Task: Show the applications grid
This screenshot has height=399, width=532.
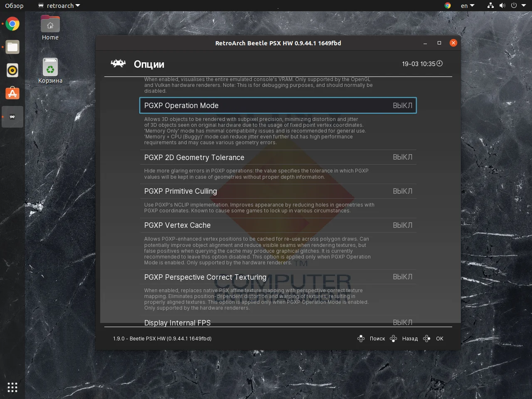Action: coord(12,387)
